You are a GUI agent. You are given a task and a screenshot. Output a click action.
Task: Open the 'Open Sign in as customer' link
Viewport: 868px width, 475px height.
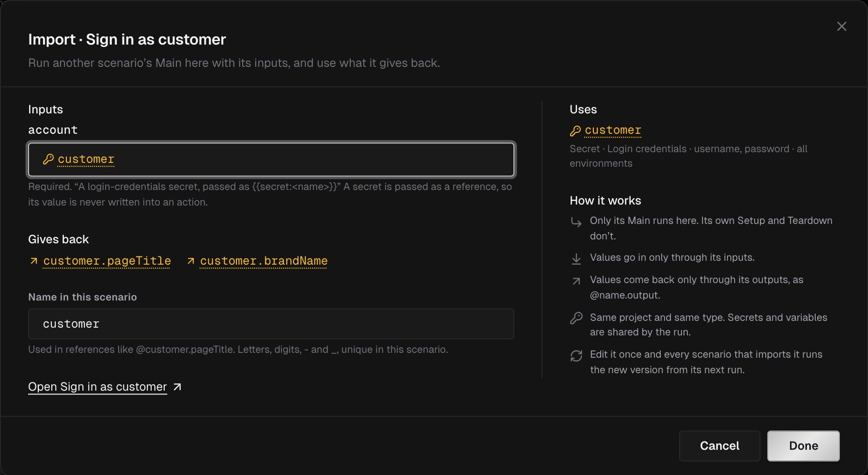click(97, 387)
